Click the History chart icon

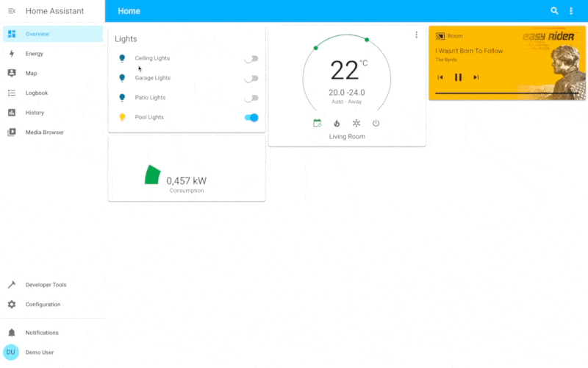[x=12, y=113]
